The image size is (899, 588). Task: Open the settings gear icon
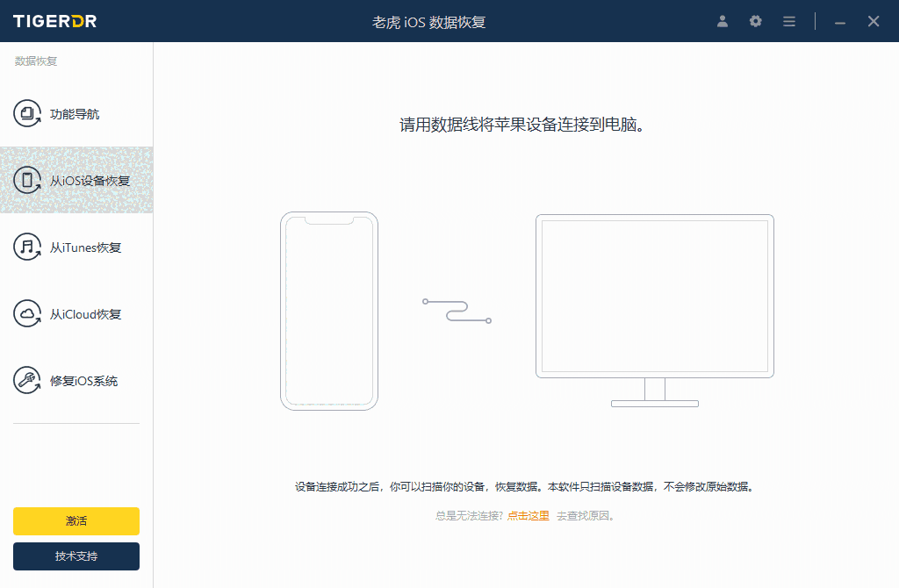[755, 21]
